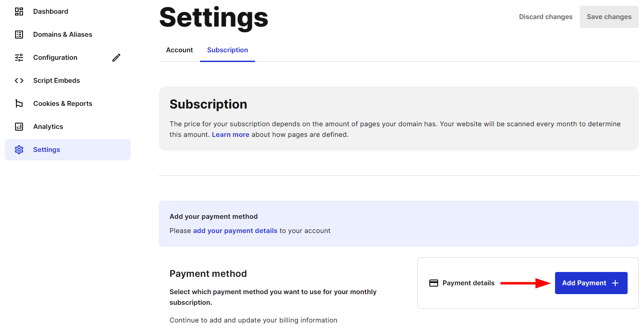644x330 pixels.
Task: Open Script Embeds via the code brackets icon
Action: tap(19, 80)
